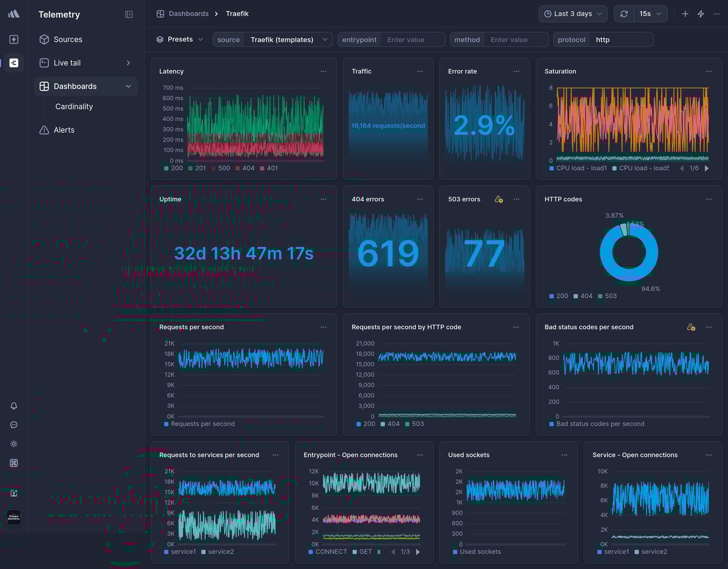Open the Latency panel options menu
Viewport: 728px width, 569px height.
(324, 71)
